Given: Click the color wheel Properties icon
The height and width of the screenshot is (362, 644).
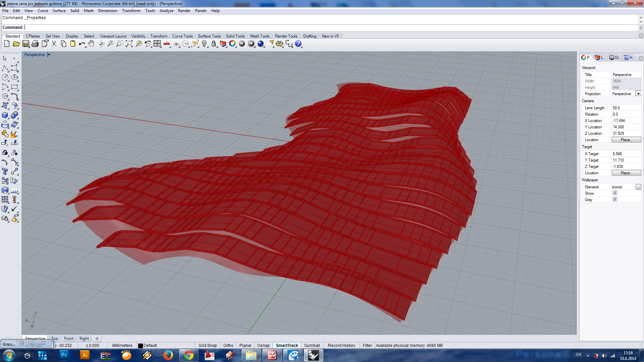Looking at the screenshot, I should click(232, 44).
